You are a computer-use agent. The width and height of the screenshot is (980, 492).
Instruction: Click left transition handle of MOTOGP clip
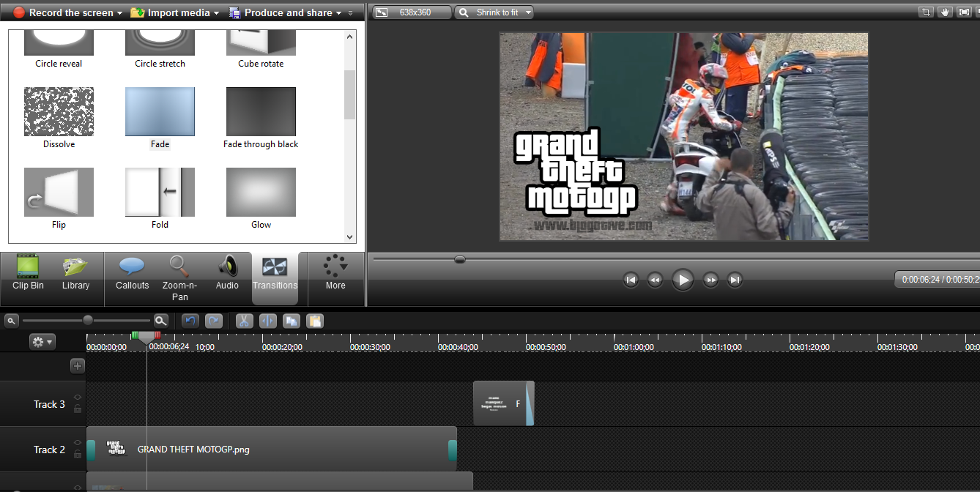(91, 450)
